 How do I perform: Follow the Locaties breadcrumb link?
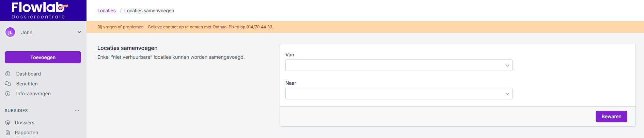(106, 11)
